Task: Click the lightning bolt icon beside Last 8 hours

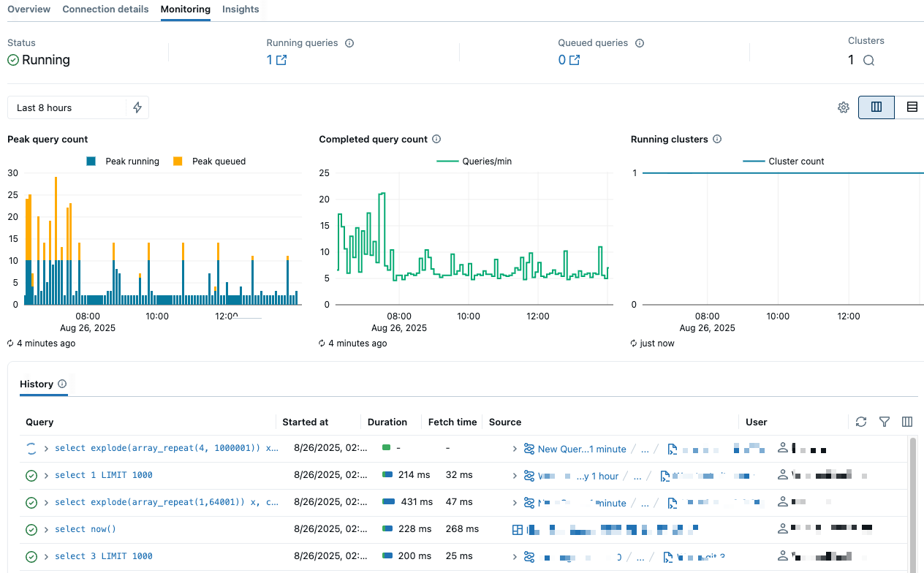Action: click(x=137, y=107)
